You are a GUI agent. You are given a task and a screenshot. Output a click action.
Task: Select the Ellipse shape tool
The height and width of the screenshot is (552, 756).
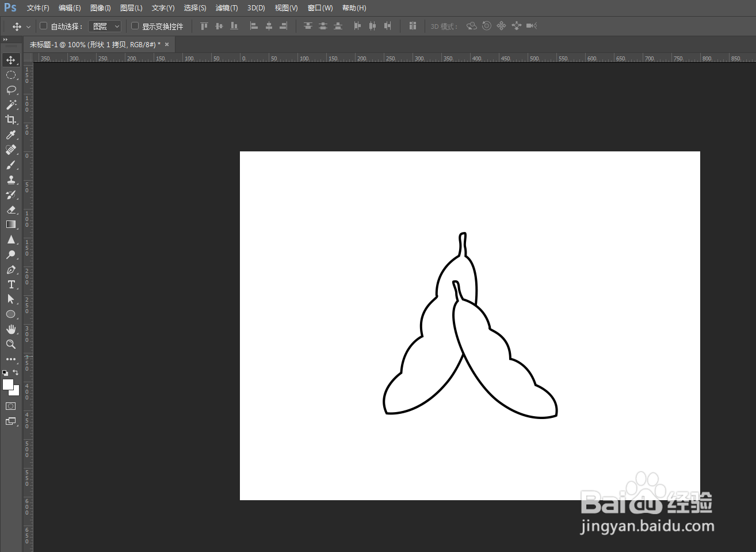click(11, 314)
